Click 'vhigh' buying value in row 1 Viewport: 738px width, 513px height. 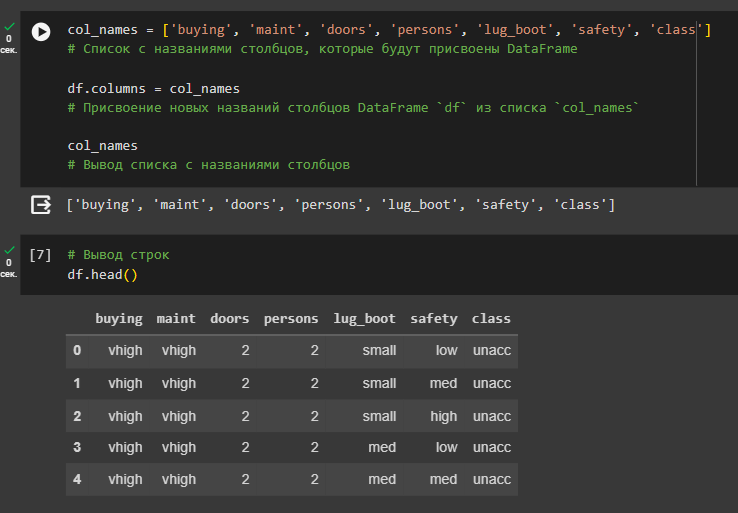[x=125, y=384]
